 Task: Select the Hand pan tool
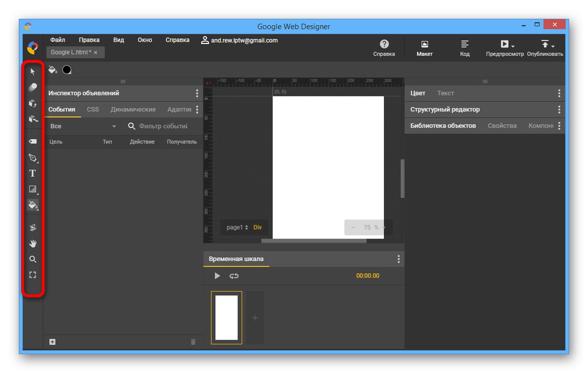[32, 243]
